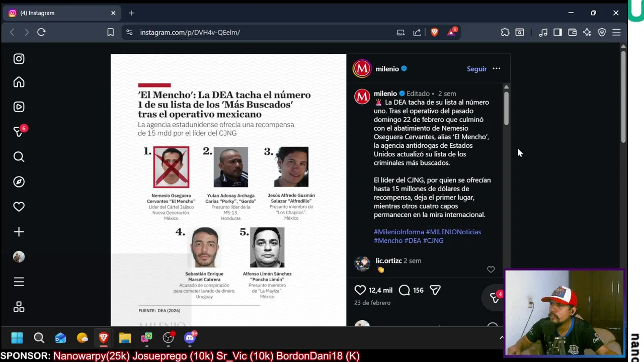644x362 pixels.
Task: Show hidden system tray icons
Action: point(501,338)
